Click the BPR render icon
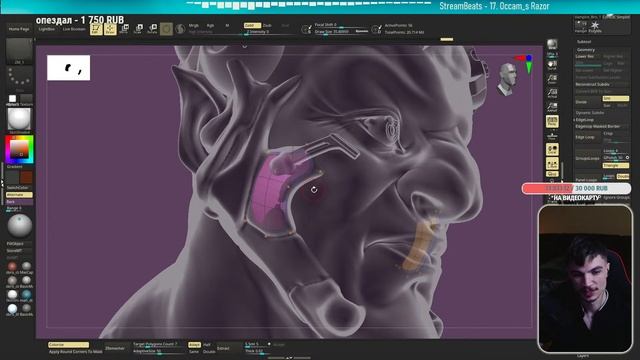Image resolution: width=640 pixels, height=360 pixels. 552,45
